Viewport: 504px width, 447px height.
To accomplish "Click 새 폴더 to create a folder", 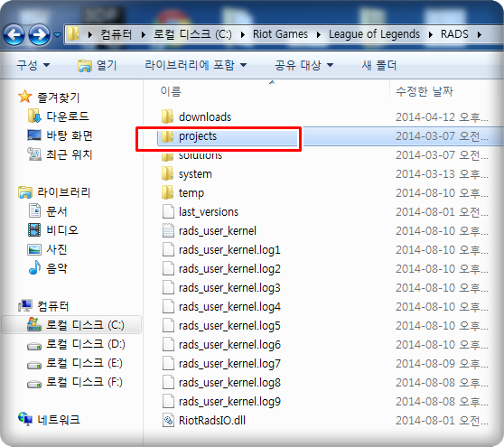I will pos(379,65).
